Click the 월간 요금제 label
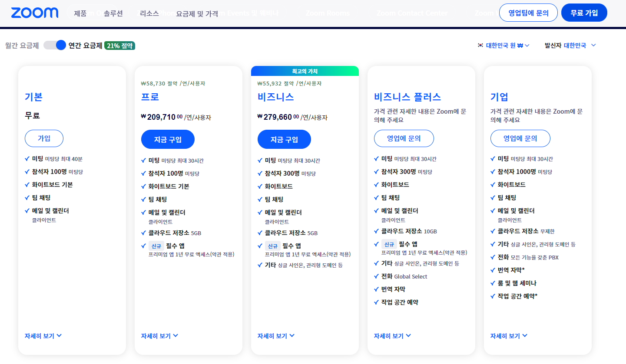 (22, 45)
